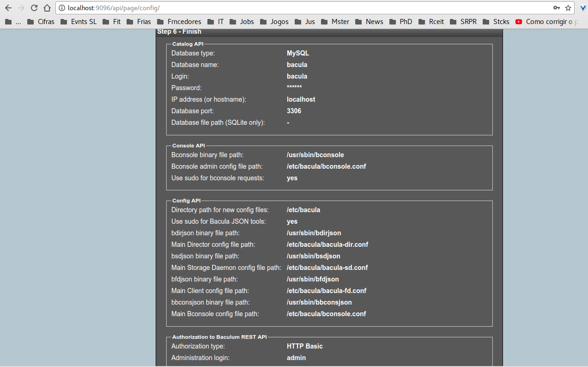Open the Cifras bookmark folder
Image resolution: width=588 pixels, height=367 pixels.
(x=41, y=22)
